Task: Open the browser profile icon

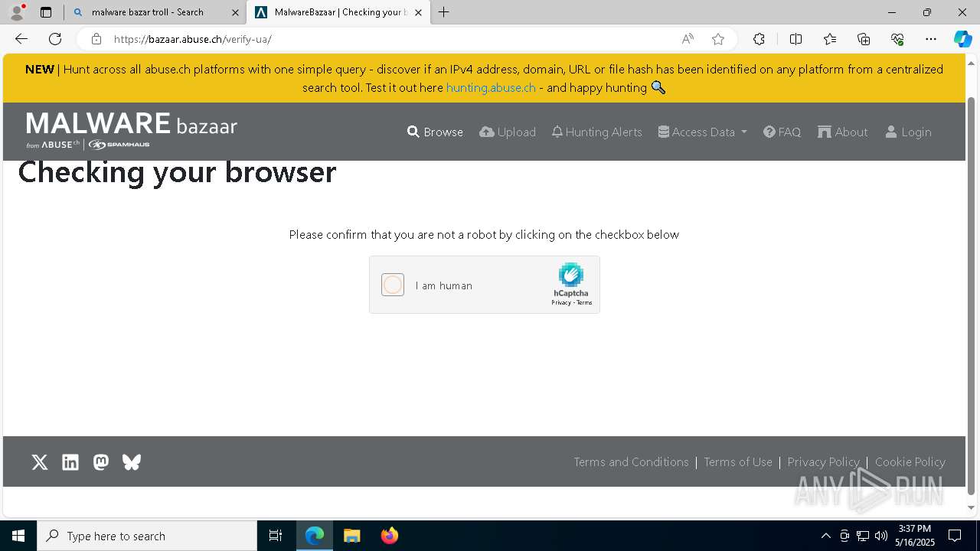Action: click(16, 12)
